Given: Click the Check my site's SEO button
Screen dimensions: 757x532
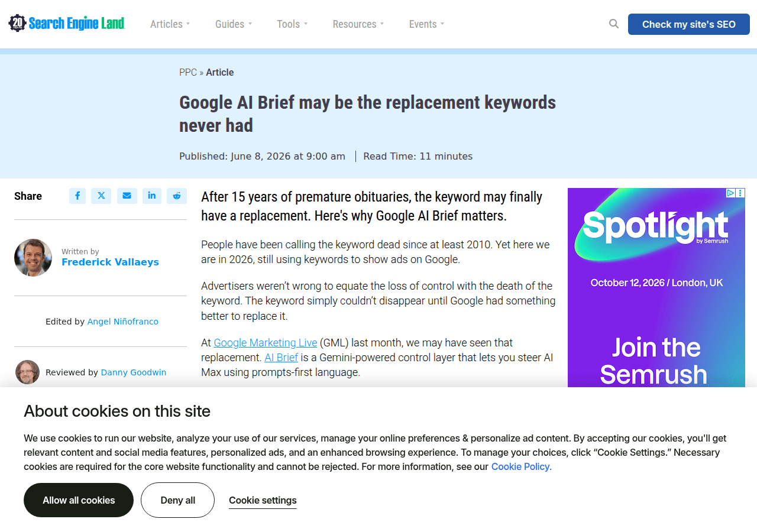Looking at the screenshot, I should click(689, 24).
